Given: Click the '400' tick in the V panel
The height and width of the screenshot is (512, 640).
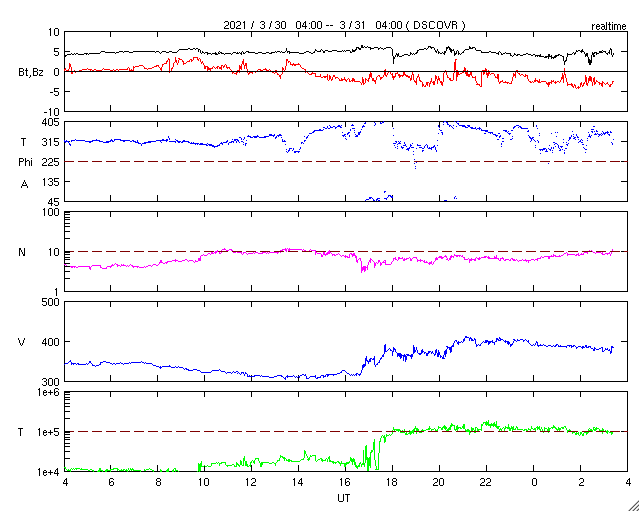Looking at the screenshot, I should coord(51,342).
